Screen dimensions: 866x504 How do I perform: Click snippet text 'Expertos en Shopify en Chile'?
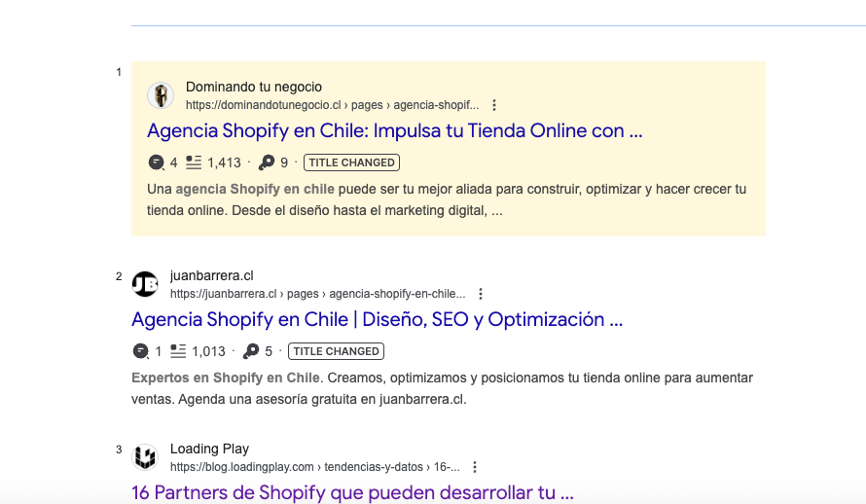226,378
